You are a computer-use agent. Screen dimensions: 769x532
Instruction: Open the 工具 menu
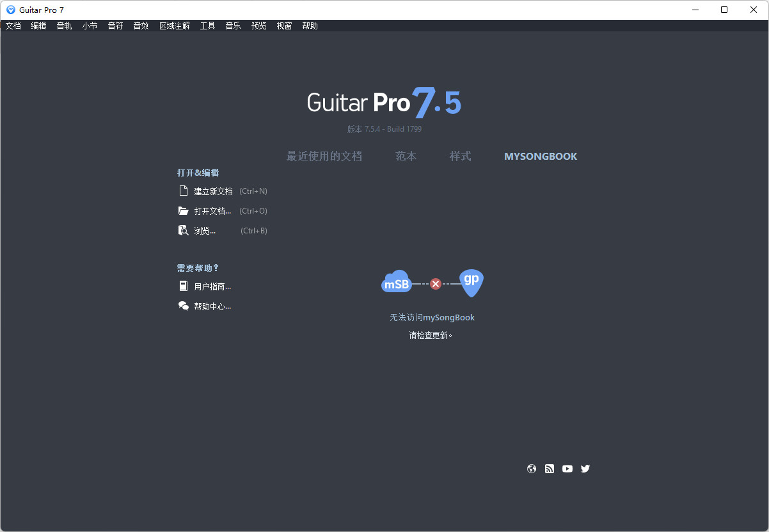click(x=208, y=26)
